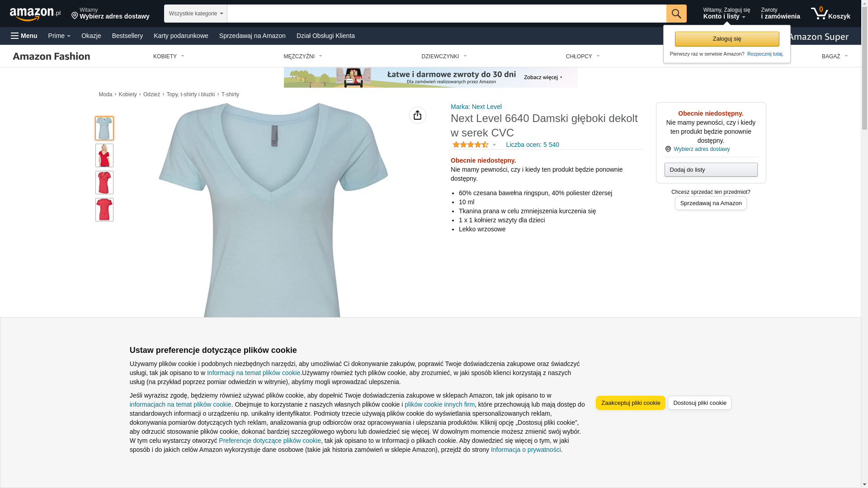
Task: Open the hamburger Menu icon
Action: [24, 36]
